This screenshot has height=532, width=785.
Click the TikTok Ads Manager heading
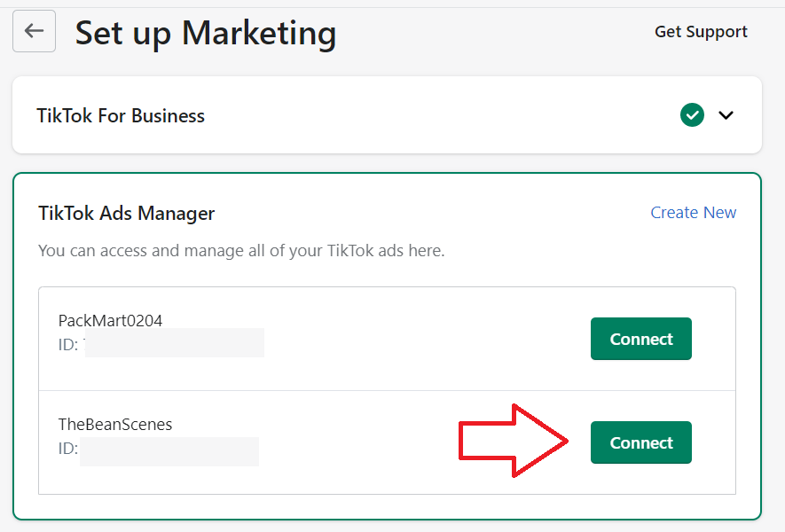[x=127, y=213]
